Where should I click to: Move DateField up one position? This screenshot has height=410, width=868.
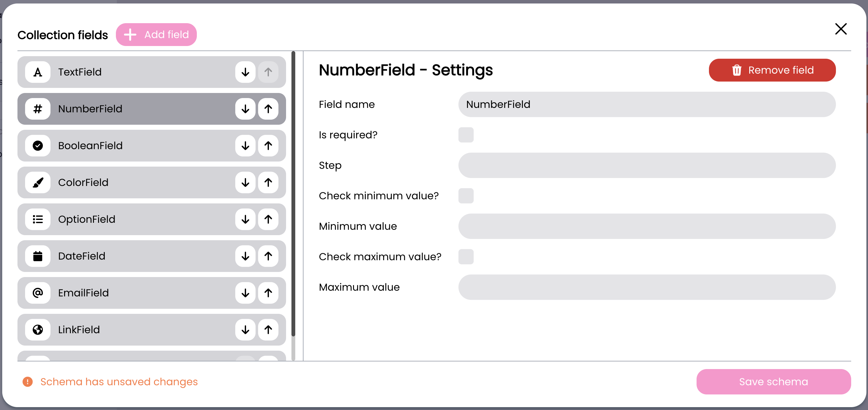(268, 256)
